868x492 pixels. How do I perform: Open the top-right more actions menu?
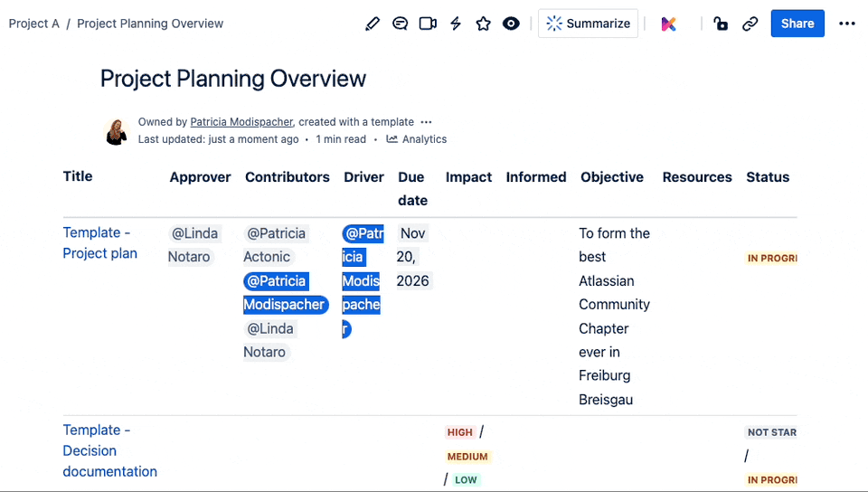click(x=847, y=24)
